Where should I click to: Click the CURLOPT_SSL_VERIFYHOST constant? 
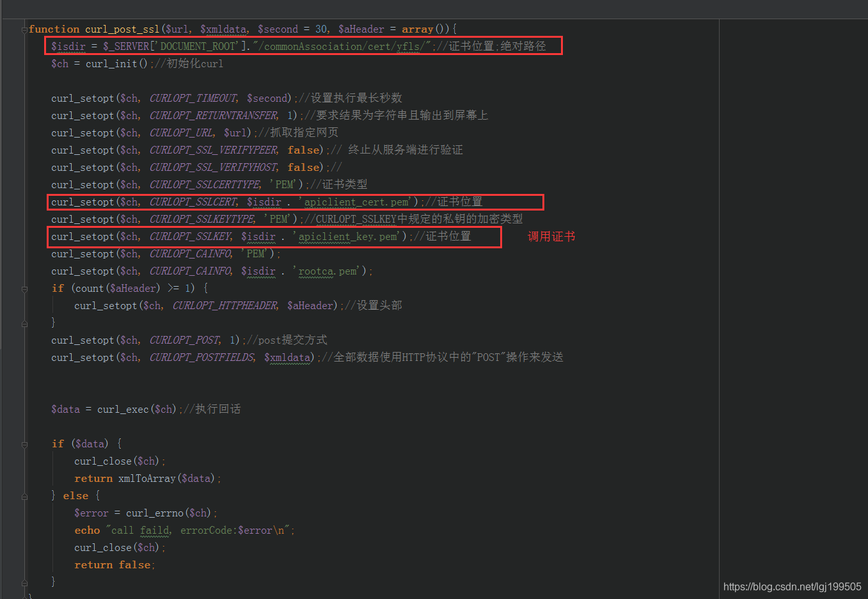(213, 168)
